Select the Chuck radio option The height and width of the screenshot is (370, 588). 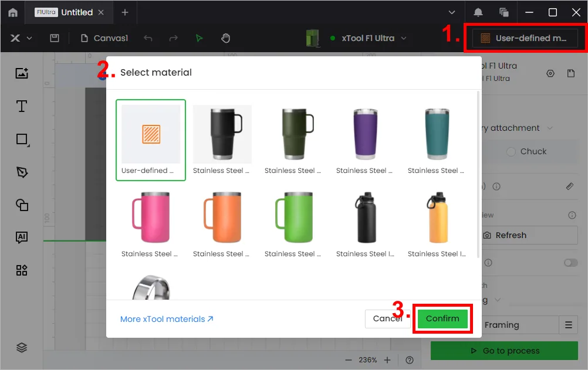[511, 151]
